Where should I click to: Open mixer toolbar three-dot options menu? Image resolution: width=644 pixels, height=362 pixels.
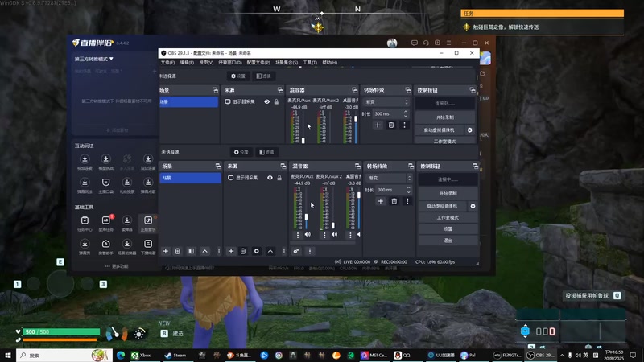(310, 251)
